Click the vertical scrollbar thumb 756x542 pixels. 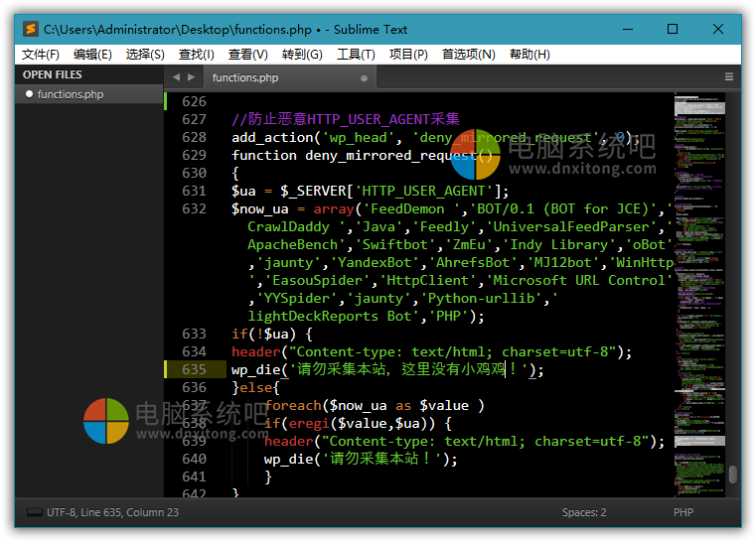coord(733,474)
